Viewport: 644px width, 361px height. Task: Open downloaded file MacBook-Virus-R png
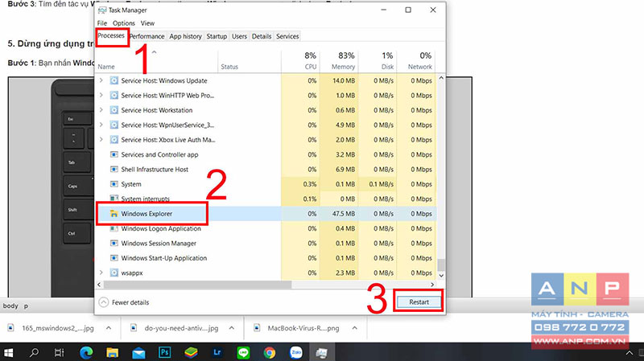click(297, 328)
